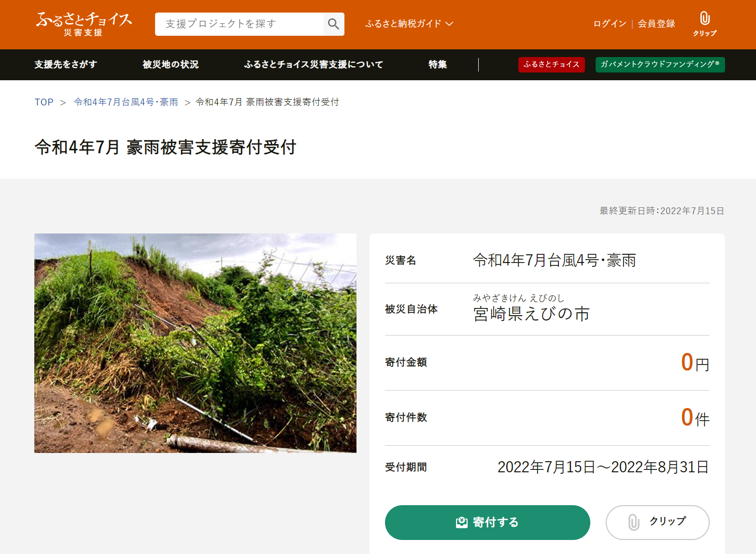Click the ふるさとチョイス災害支援 logo

pos(84,24)
